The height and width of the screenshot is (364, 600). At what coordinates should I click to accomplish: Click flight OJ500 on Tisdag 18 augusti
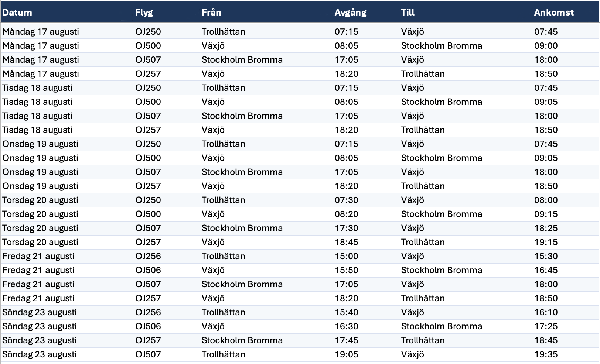coord(148,102)
